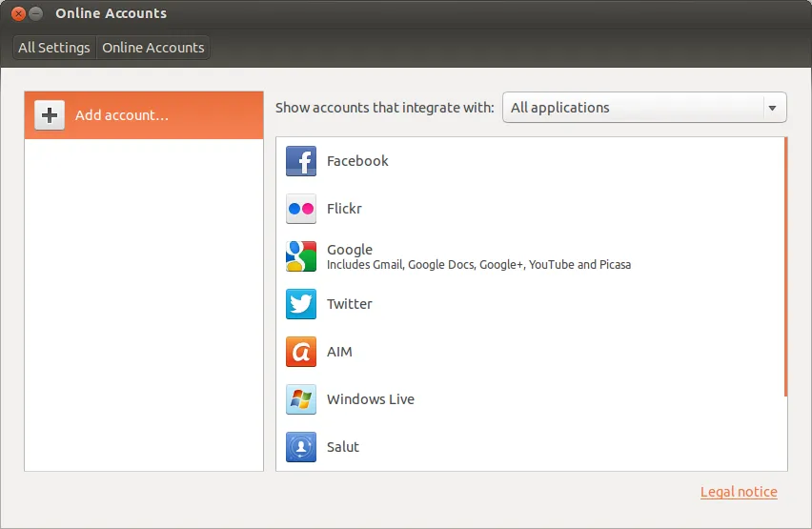
Task: Click the Online Accounts breadcrumb button
Action: tap(152, 48)
